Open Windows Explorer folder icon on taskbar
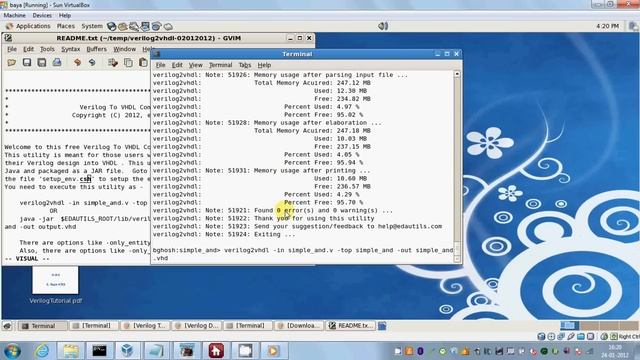Image resolution: width=640 pixels, height=360 pixels. 71,351
